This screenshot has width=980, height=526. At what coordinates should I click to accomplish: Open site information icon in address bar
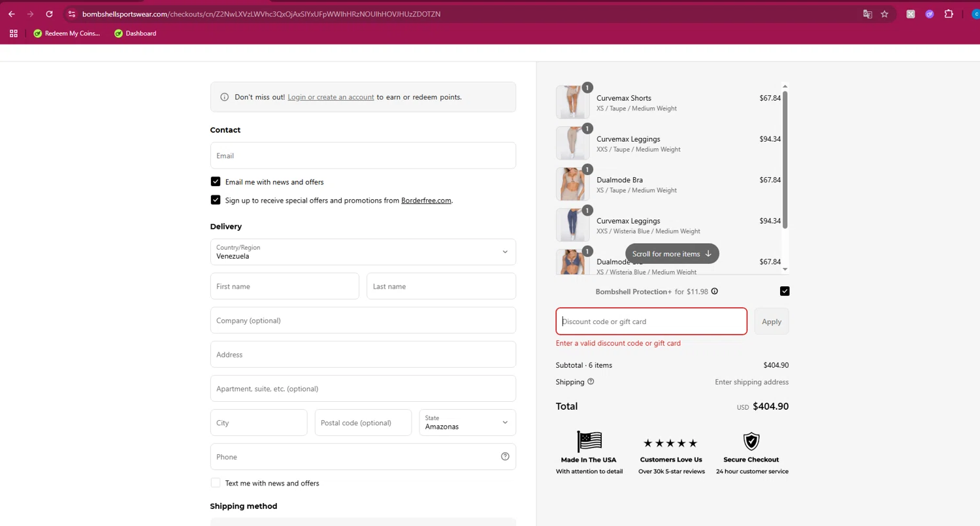point(71,14)
